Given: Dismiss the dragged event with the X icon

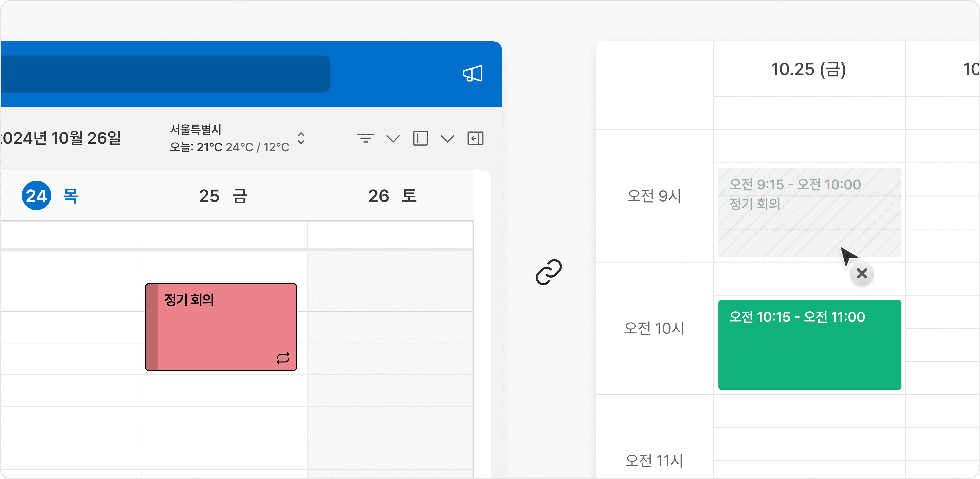Looking at the screenshot, I should 861,274.
